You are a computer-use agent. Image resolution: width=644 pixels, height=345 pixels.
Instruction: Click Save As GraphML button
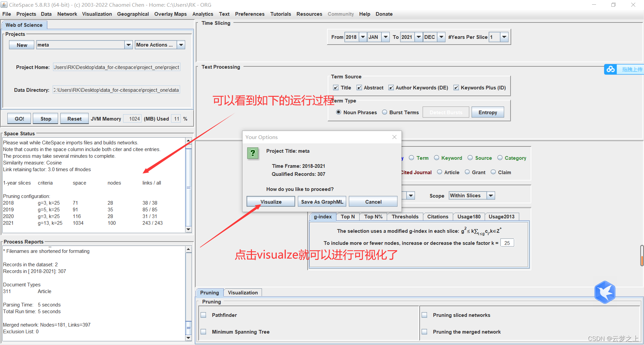click(x=322, y=202)
